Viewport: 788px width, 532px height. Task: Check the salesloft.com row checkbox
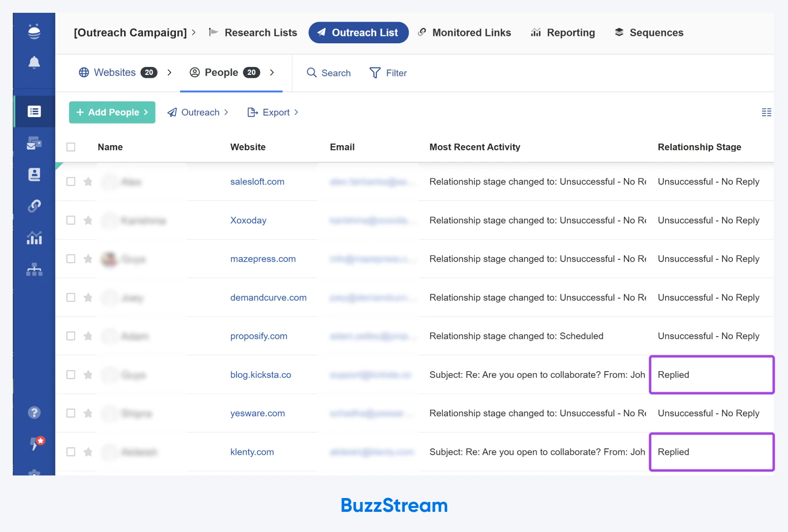(71, 182)
